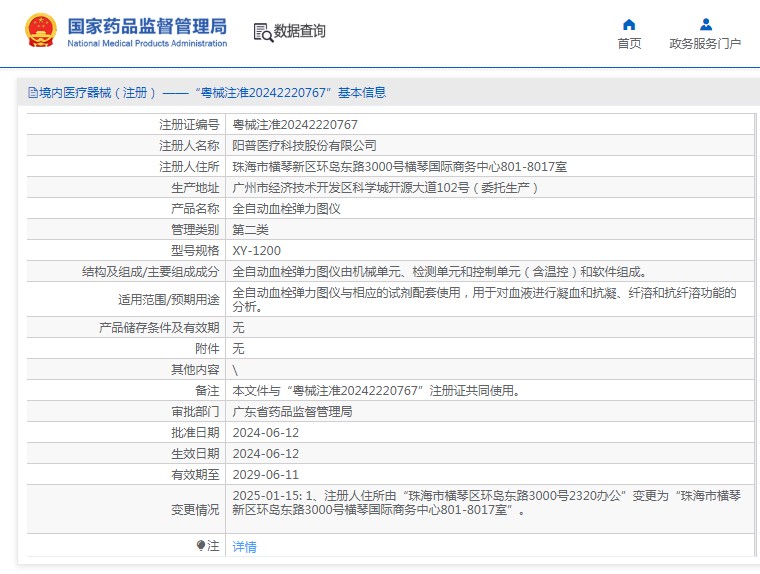Click National Medical Products Administration subtitle

click(x=147, y=43)
